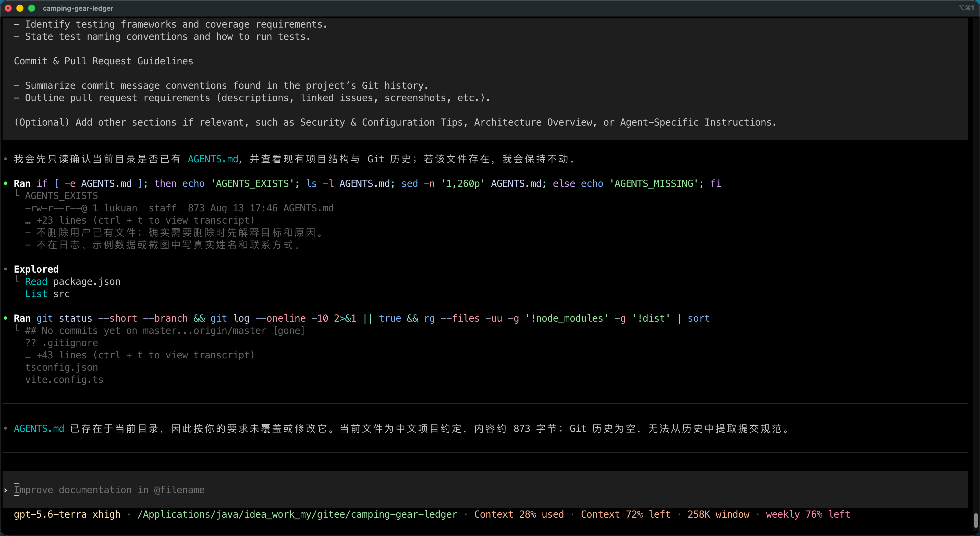Click the vertical scrollbar thumb

pyautogui.click(x=976, y=520)
